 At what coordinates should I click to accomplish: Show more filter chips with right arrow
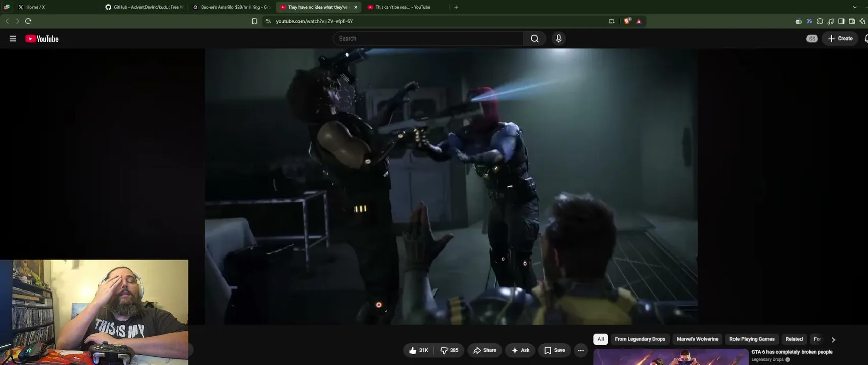click(x=833, y=340)
